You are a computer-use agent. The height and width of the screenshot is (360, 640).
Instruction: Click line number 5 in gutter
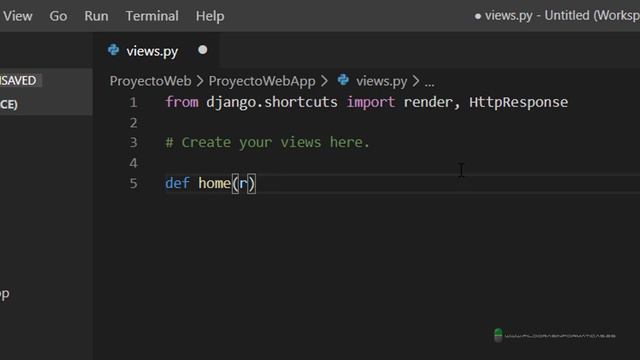[x=133, y=183]
